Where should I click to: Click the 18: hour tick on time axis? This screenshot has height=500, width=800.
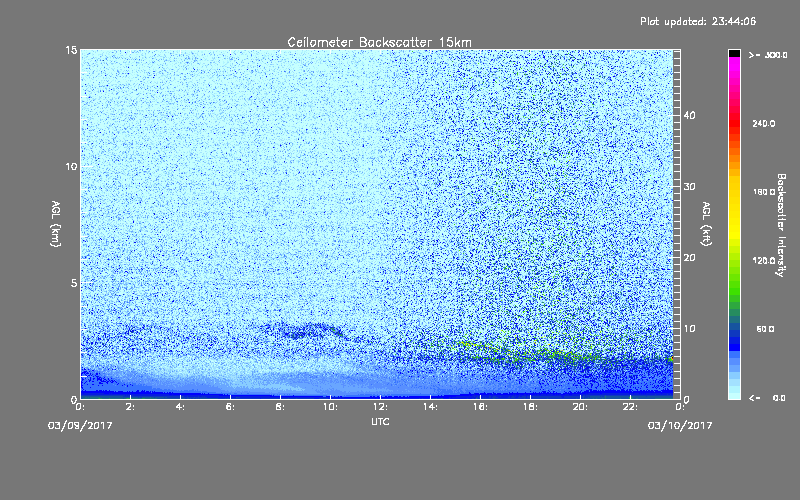(531, 407)
